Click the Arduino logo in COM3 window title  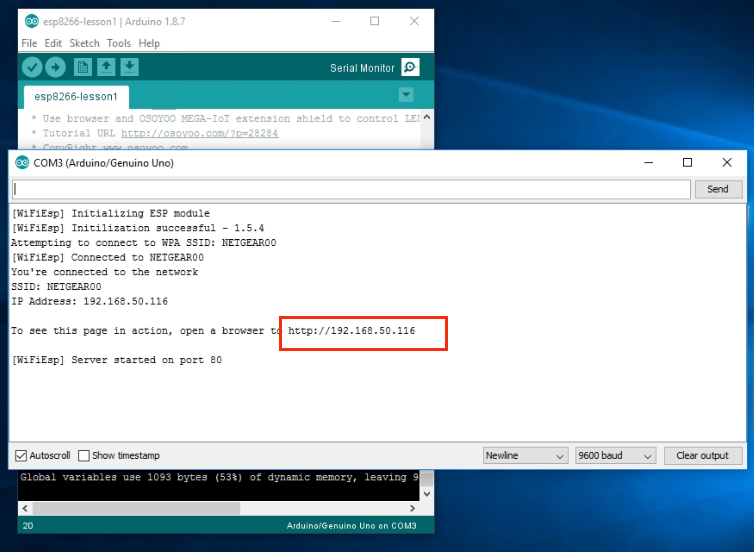tap(22, 163)
